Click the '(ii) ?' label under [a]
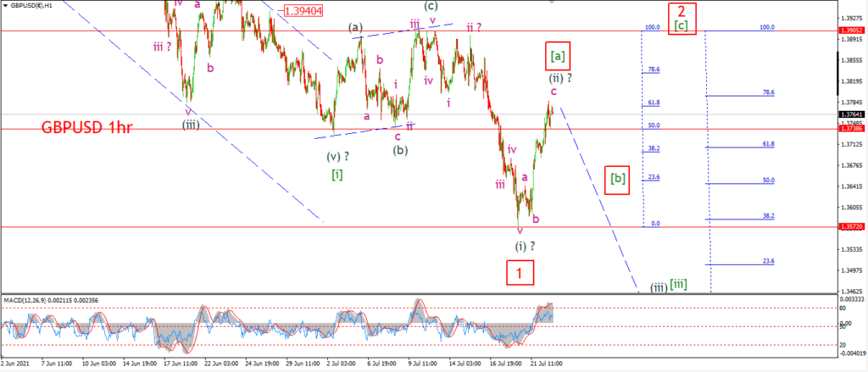 tap(559, 78)
